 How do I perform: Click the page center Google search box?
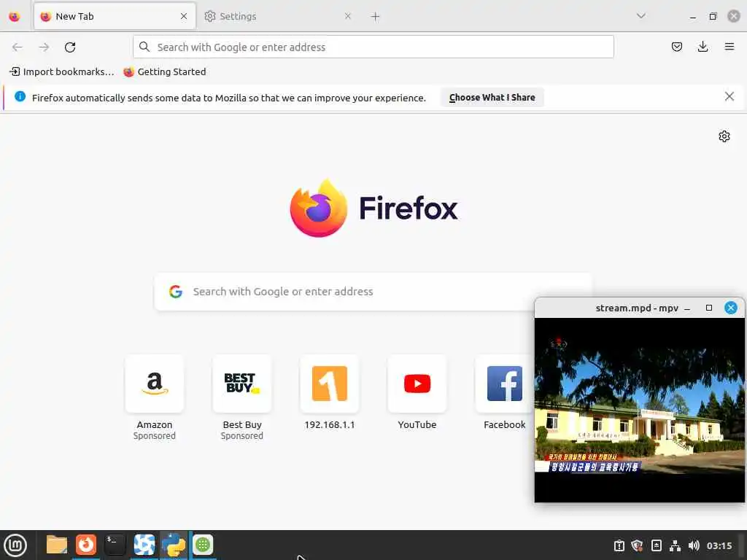tap(373, 292)
